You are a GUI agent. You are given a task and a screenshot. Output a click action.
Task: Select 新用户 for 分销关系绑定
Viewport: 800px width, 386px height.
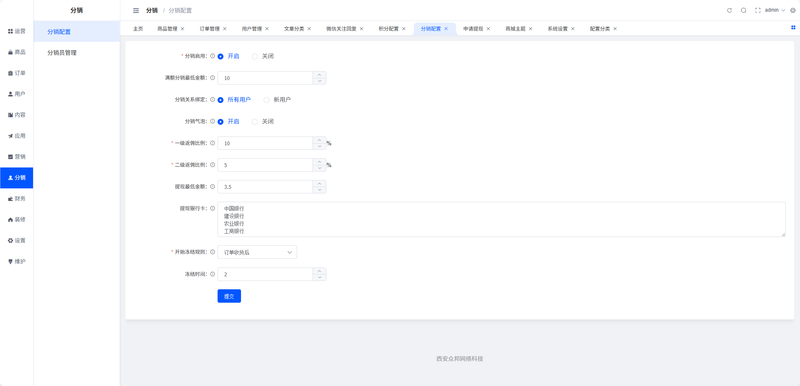[277, 100]
